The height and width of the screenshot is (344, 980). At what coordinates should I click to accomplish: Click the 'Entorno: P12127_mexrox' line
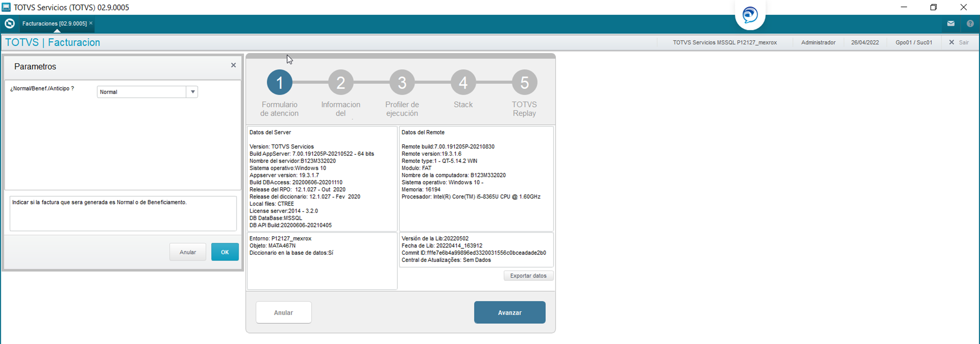tap(280, 238)
